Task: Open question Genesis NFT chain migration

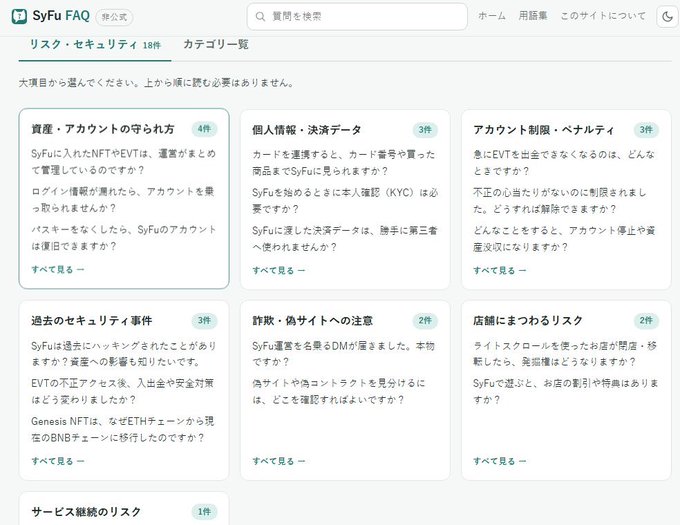Action: (x=123, y=429)
